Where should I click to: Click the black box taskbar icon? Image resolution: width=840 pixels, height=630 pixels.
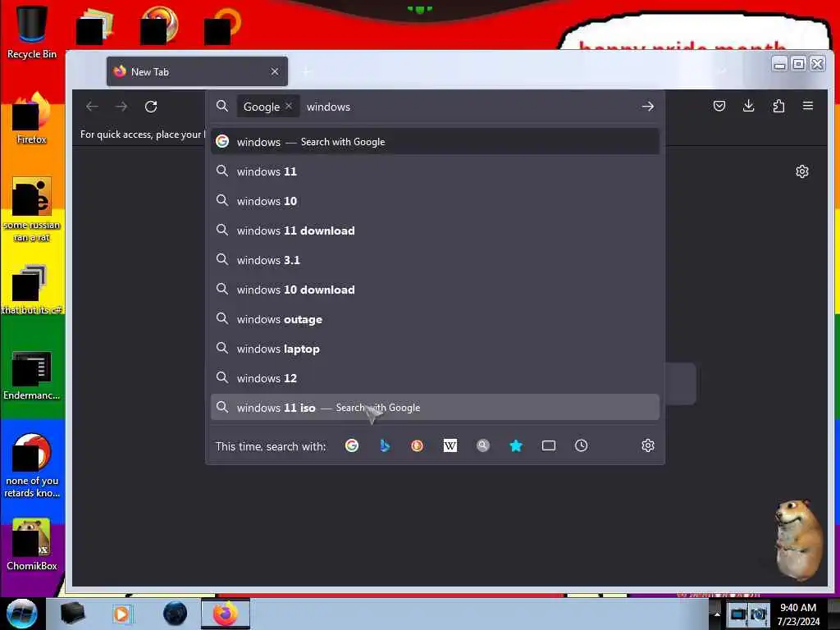click(x=72, y=614)
